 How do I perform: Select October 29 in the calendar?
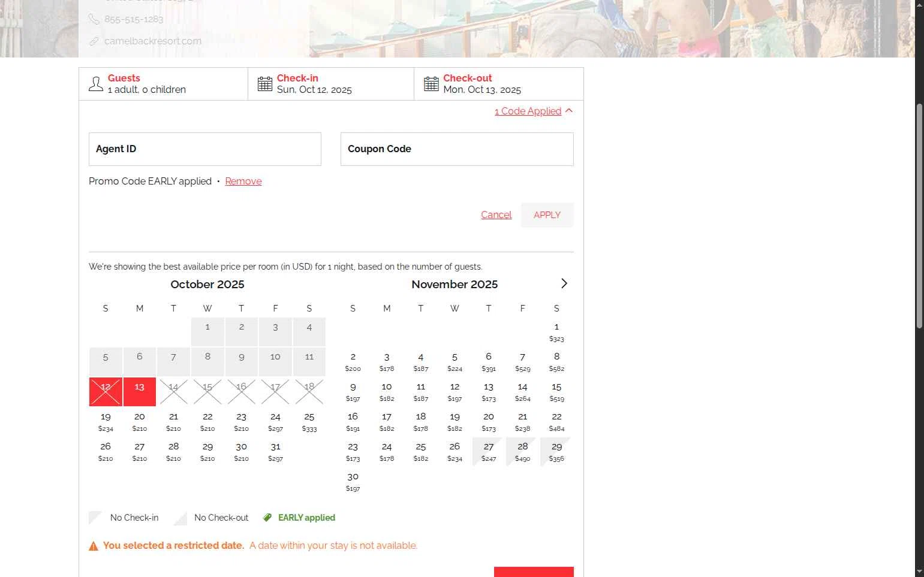pos(207,452)
